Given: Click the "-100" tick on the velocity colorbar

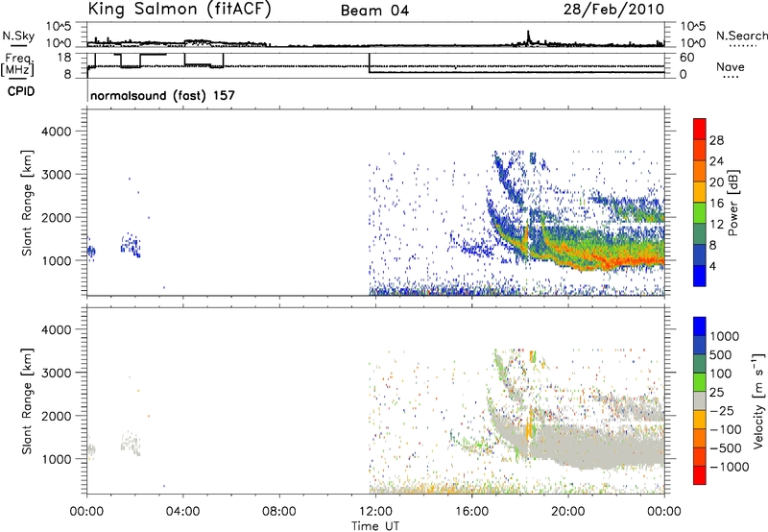Looking at the screenshot, I should click(726, 429).
